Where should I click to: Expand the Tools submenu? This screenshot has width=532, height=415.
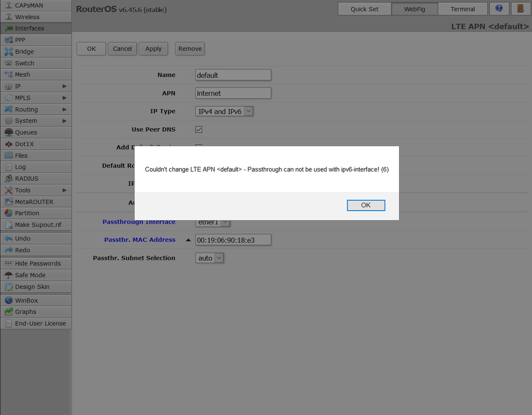click(x=64, y=190)
